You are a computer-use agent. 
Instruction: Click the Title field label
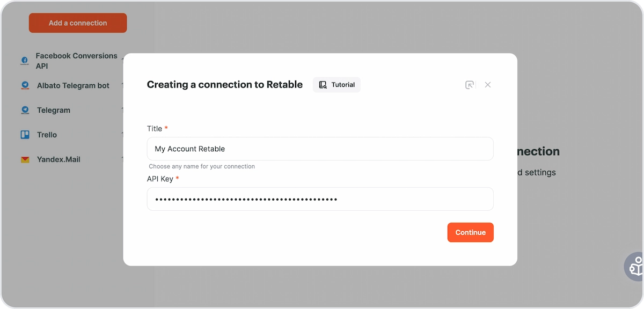tap(155, 129)
